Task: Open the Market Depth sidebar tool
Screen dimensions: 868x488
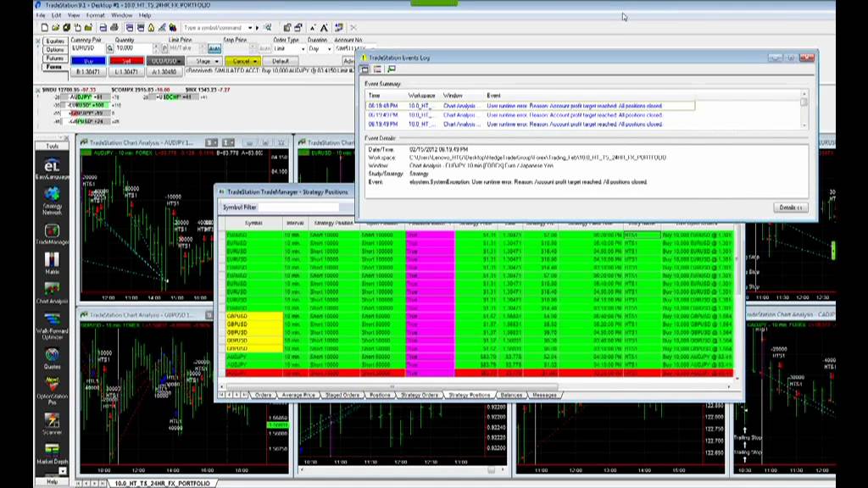Action: click(52, 454)
